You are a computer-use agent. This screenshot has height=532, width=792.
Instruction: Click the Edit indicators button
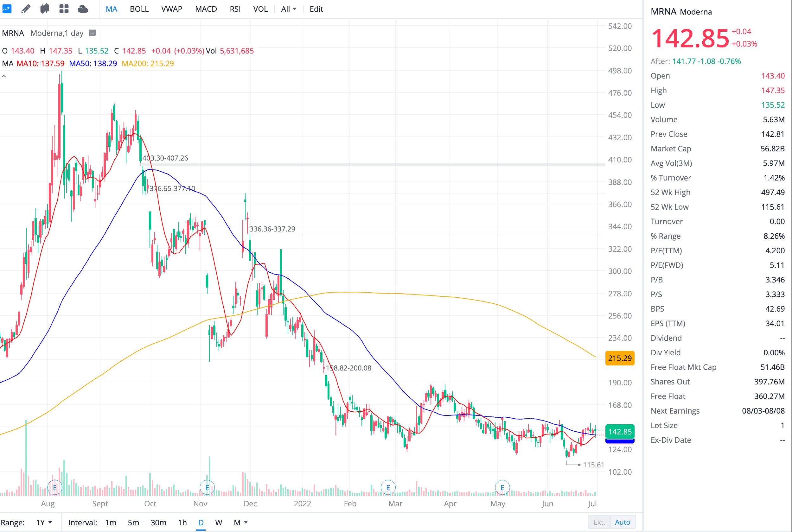pyautogui.click(x=316, y=9)
